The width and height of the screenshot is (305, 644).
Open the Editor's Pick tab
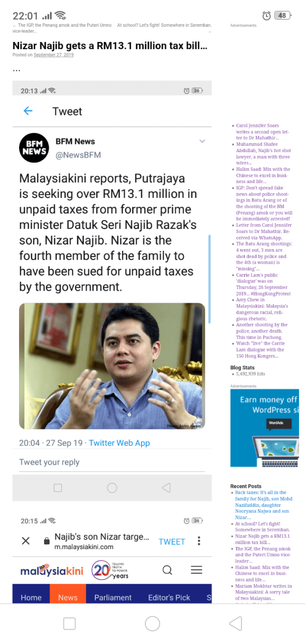[169, 597]
